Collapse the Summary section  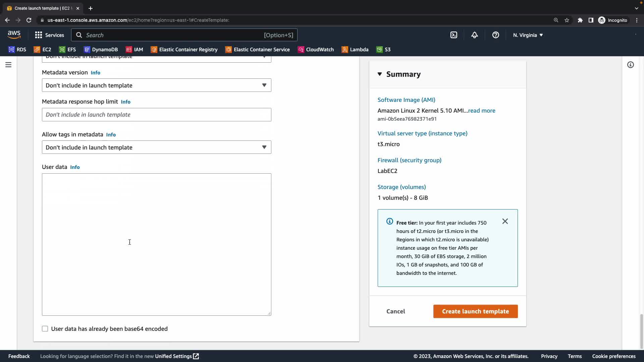click(x=380, y=74)
